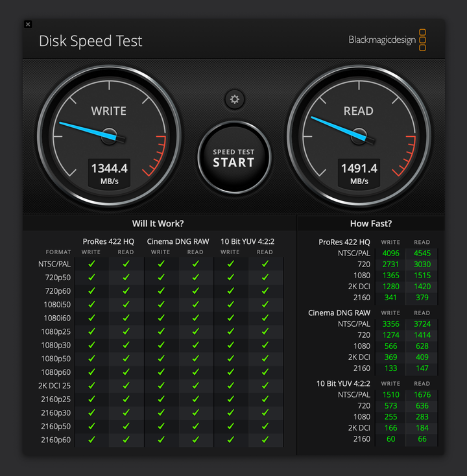Image resolution: width=467 pixels, height=476 pixels.
Task: Click ProRes 422 HQ write checkmark for 2160p60
Action: (91, 440)
